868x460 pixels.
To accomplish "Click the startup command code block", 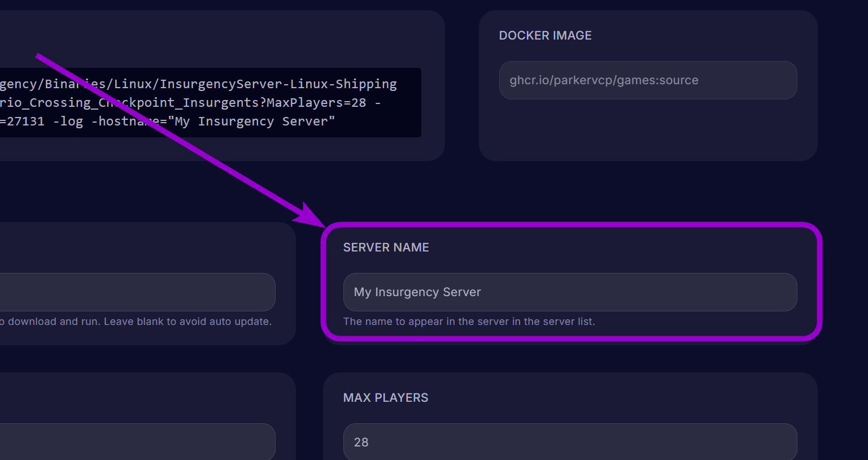I will point(210,102).
